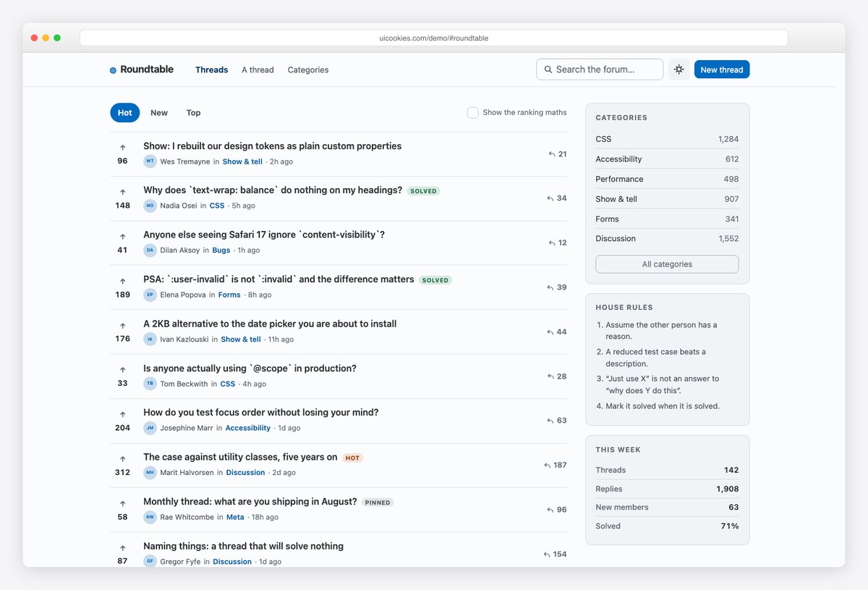
Task: Switch to the New sorting tab
Action: click(x=159, y=112)
